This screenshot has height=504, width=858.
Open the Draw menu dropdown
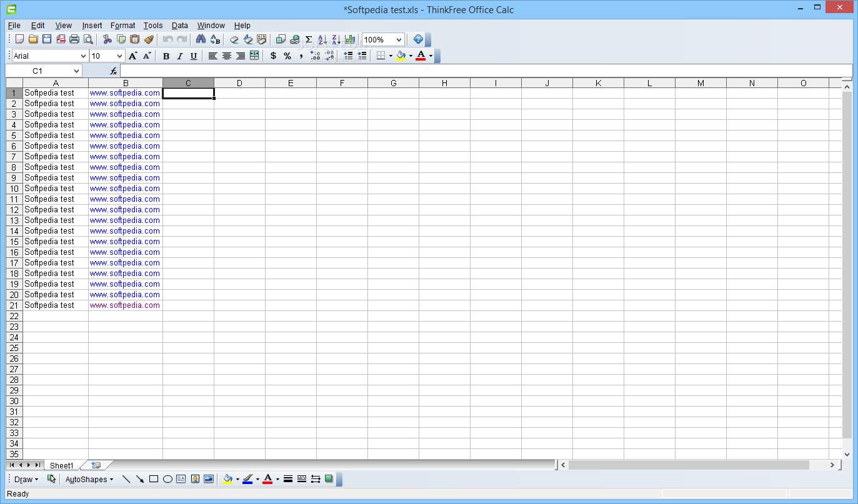[26, 479]
